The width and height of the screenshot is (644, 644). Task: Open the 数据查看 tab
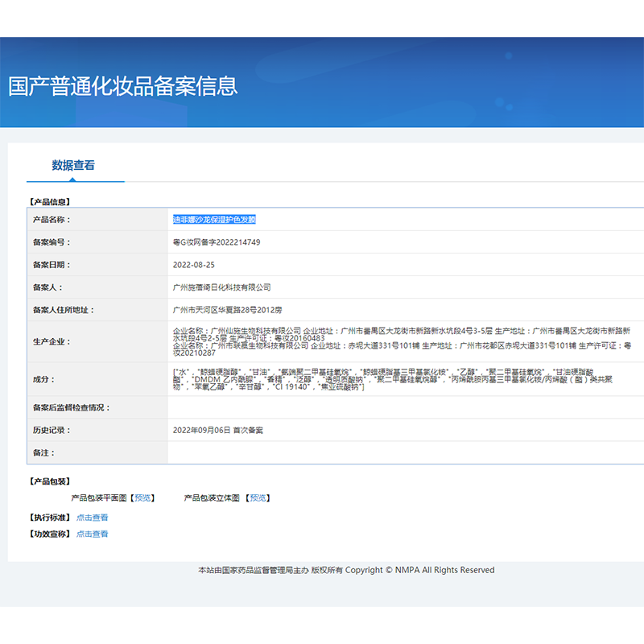[73, 165]
